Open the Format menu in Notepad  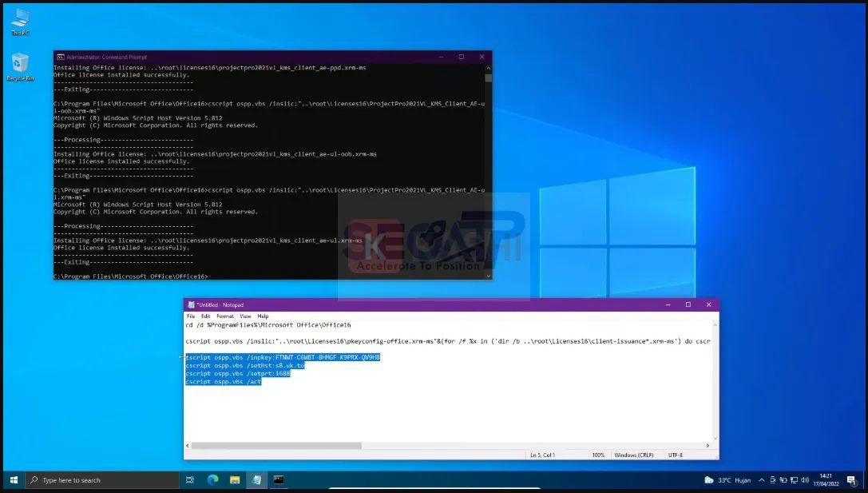point(225,315)
